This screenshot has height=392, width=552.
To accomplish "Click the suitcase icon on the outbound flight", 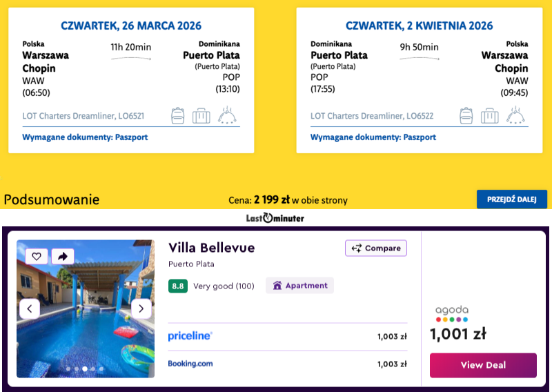I will 201,115.
